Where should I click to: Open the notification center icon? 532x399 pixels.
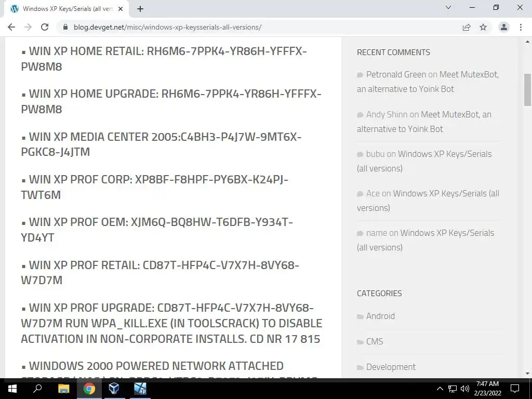click(x=515, y=389)
